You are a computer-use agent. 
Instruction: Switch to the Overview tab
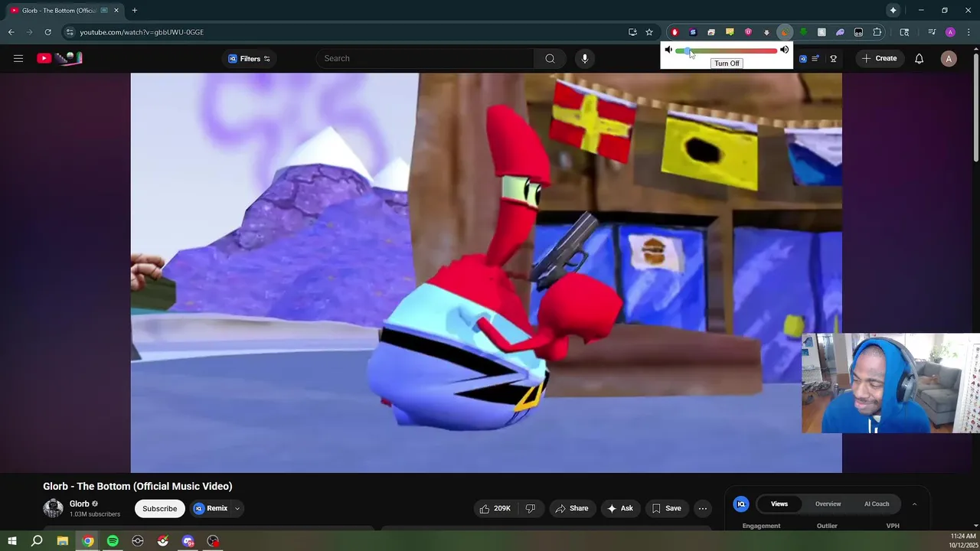[828, 504]
